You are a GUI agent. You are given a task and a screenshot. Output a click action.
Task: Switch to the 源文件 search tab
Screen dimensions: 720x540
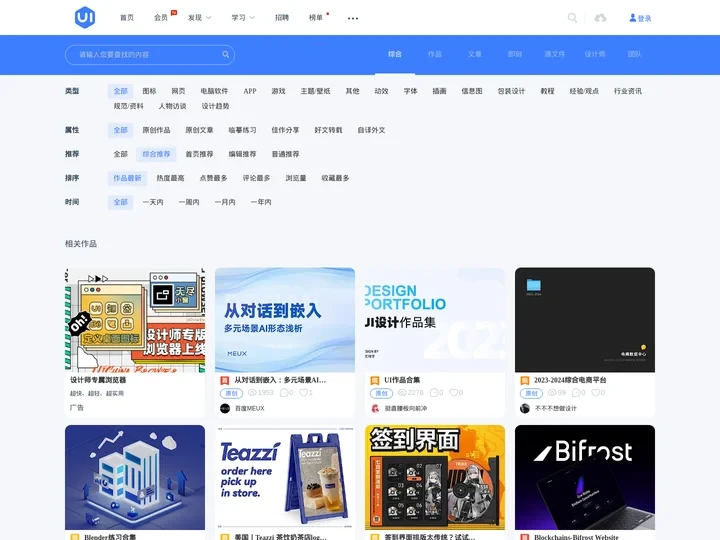click(x=555, y=54)
